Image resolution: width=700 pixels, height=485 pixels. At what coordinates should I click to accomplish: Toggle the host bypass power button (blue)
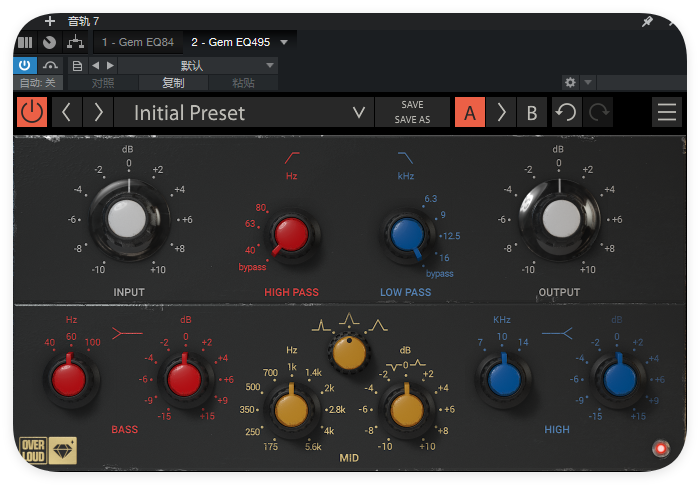(x=25, y=66)
